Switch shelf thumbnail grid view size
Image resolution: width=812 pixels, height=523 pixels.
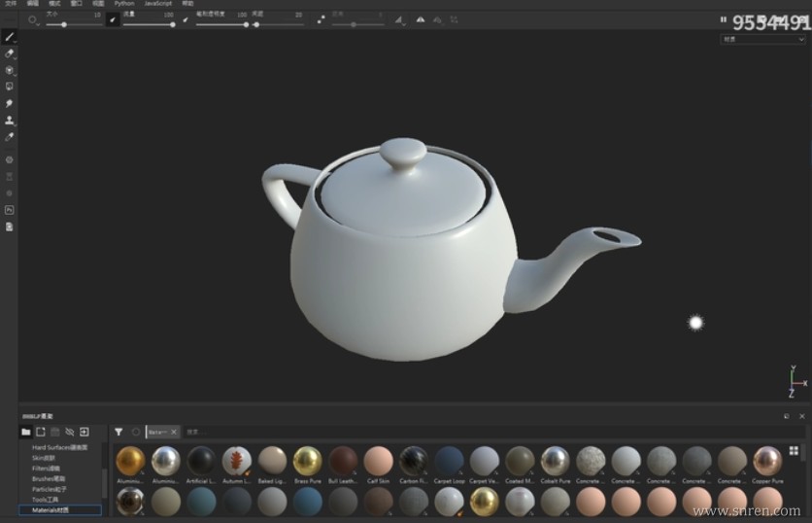click(794, 451)
